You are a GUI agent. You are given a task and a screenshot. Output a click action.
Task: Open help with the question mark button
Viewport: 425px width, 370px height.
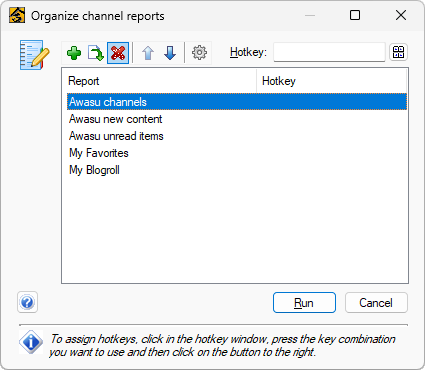point(27,302)
